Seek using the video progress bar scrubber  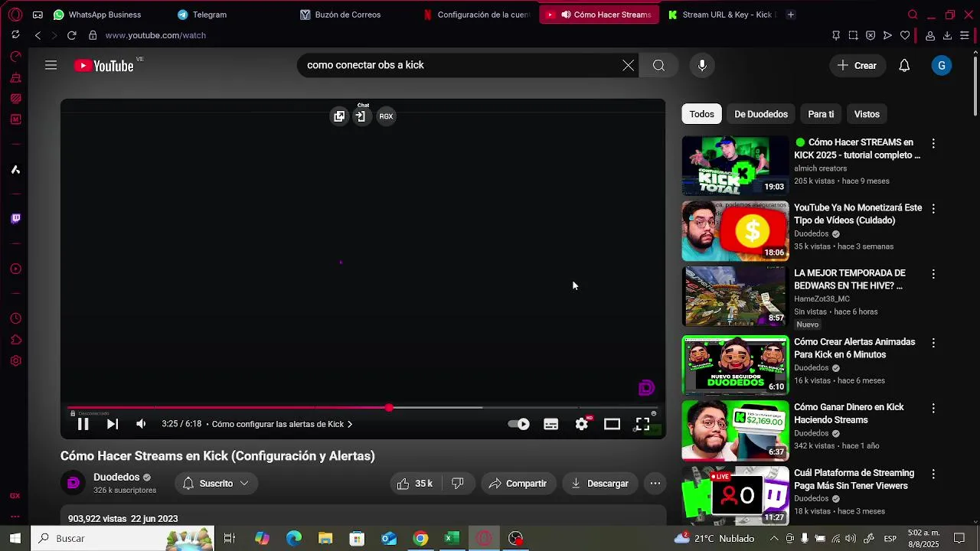tap(389, 408)
